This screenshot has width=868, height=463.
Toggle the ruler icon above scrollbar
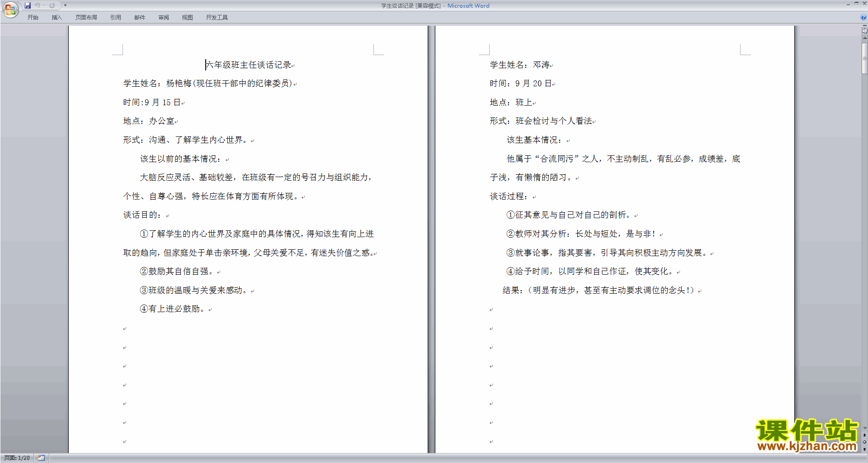(x=864, y=31)
